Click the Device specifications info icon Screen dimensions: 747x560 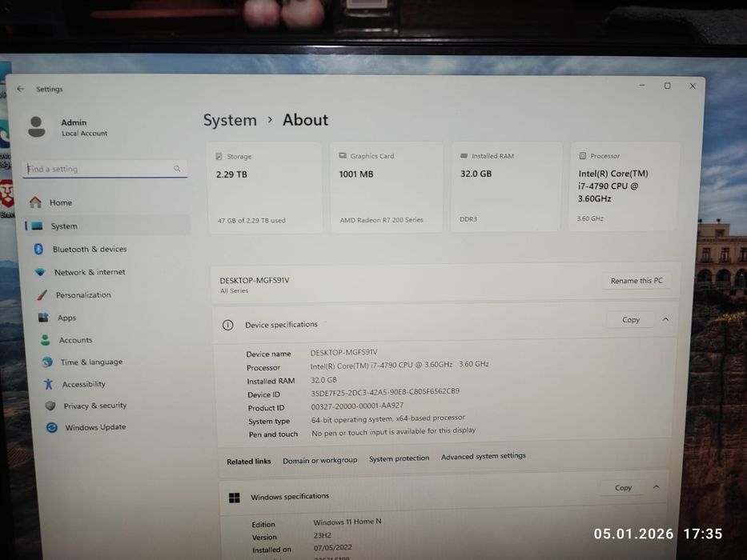click(x=227, y=326)
